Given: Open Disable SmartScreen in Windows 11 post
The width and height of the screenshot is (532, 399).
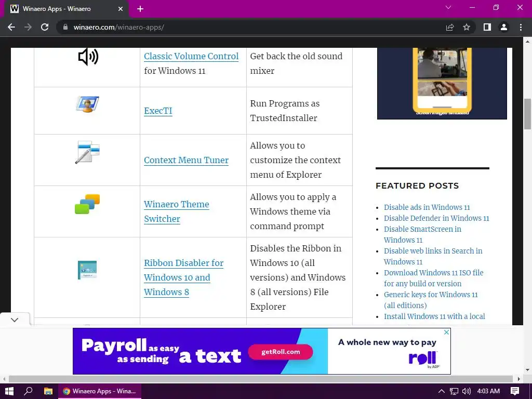Looking at the screenshot, I should coord(422,234).
